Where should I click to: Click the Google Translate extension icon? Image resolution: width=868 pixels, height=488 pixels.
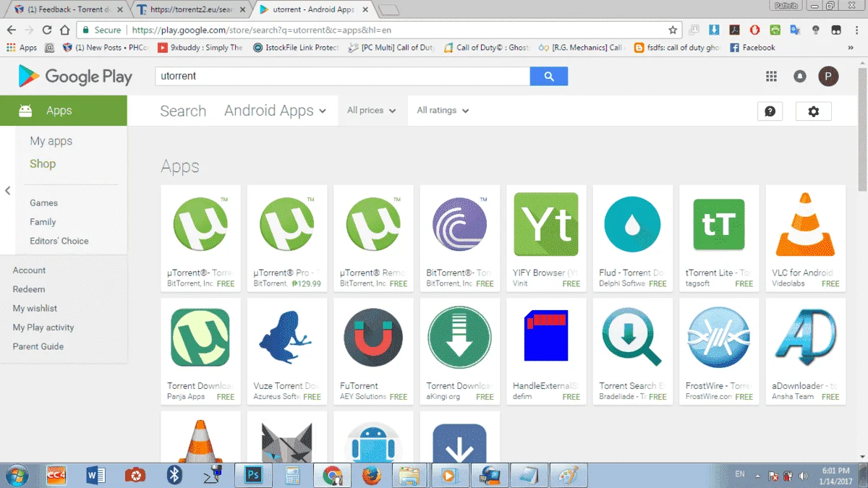coord(795,30)
